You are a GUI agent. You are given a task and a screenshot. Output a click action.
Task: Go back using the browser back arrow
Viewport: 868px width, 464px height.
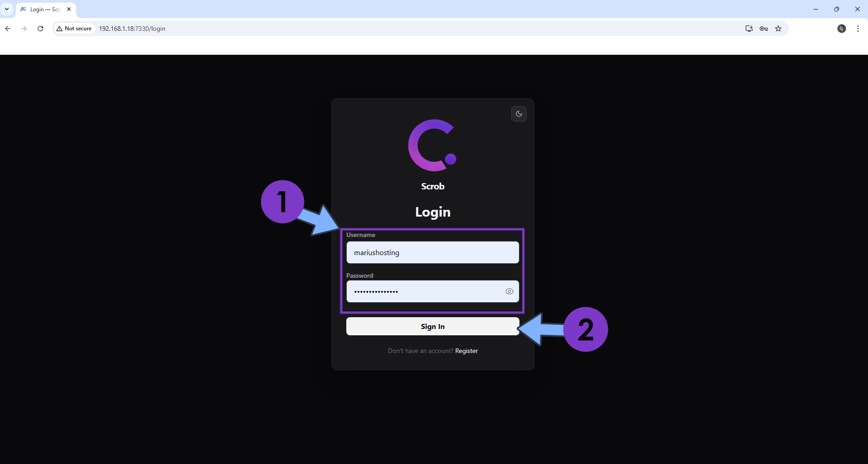click(8, 29)
